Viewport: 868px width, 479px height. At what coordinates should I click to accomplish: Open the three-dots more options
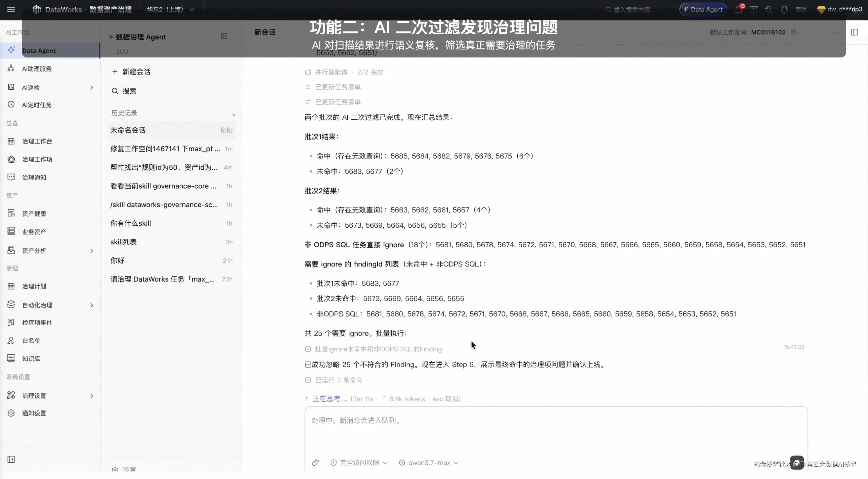[x=835, y=32]
